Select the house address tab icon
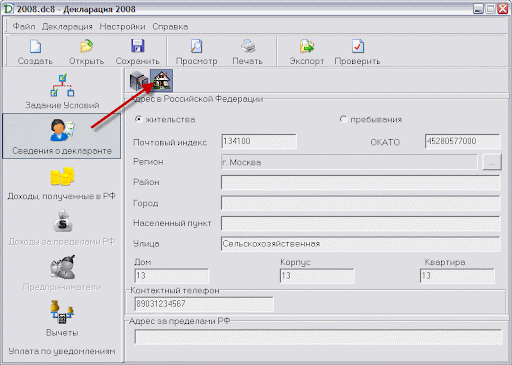This screenshot has width=512, height=365. point(161,81)
